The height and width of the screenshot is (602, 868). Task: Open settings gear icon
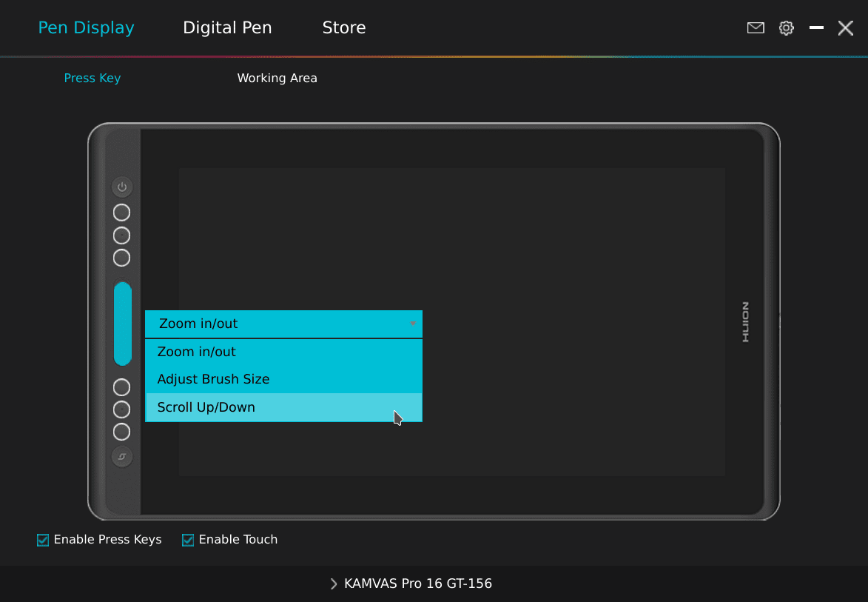pos(786,27)
